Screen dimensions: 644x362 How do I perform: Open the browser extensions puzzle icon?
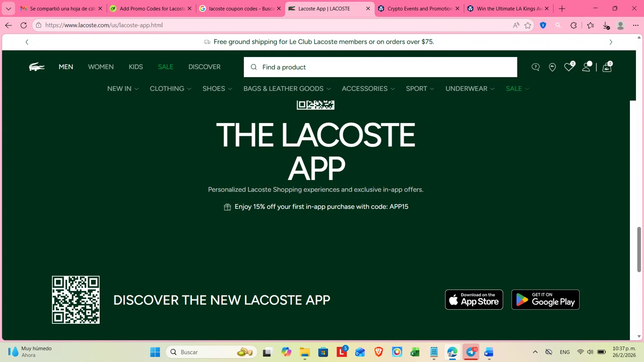(574, 25)
